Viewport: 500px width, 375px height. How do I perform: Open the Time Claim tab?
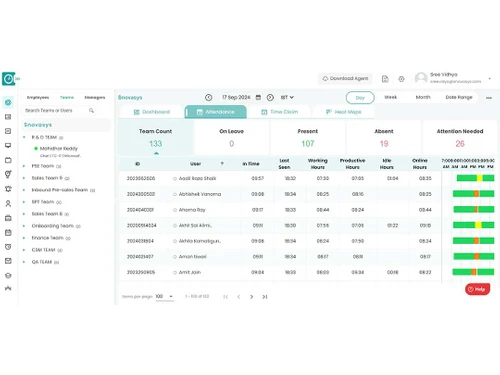pos(279,112)
